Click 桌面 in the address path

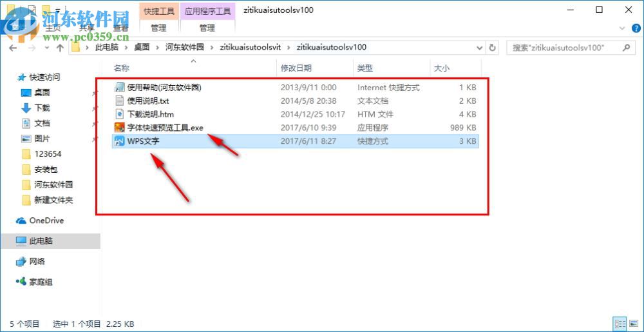pyautogui.click(x=142, y=47)
